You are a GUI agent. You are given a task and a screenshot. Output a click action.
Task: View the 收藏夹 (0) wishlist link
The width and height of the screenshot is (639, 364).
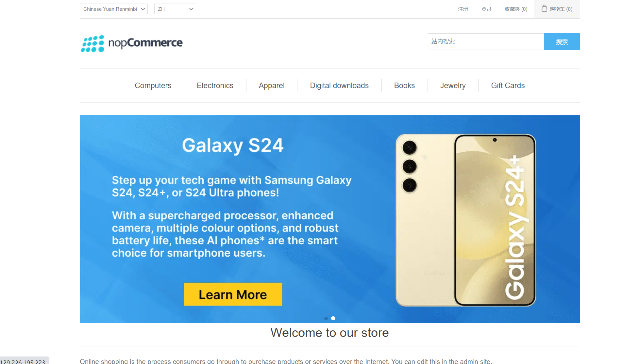pos(516,9)
